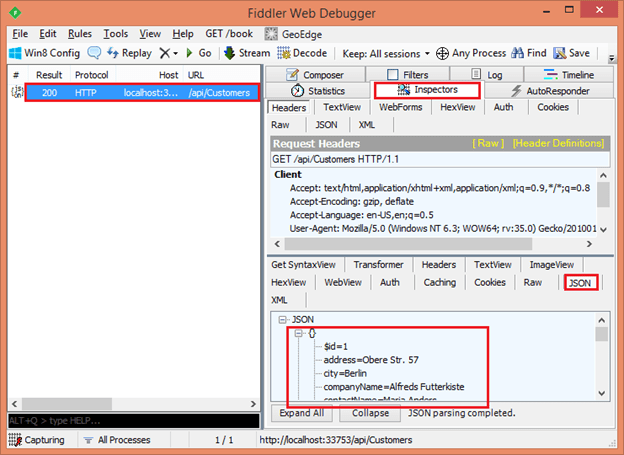Open the View menu

(150, 34)
